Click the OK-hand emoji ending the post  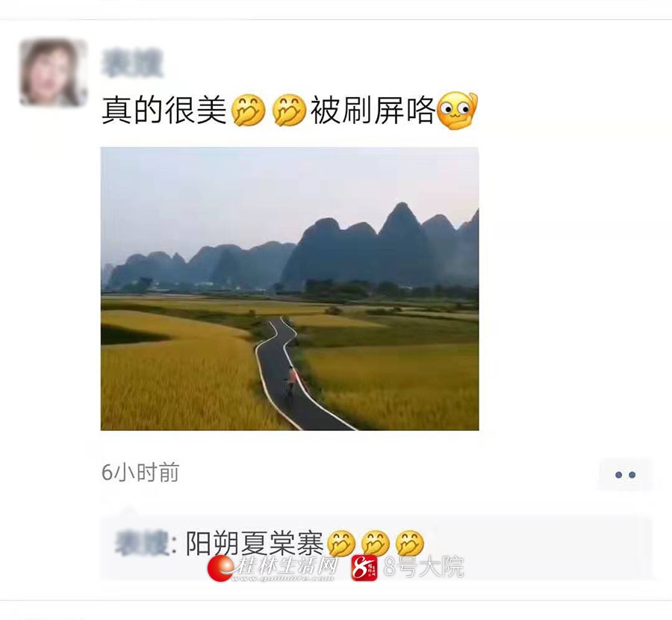coord(457,111)
